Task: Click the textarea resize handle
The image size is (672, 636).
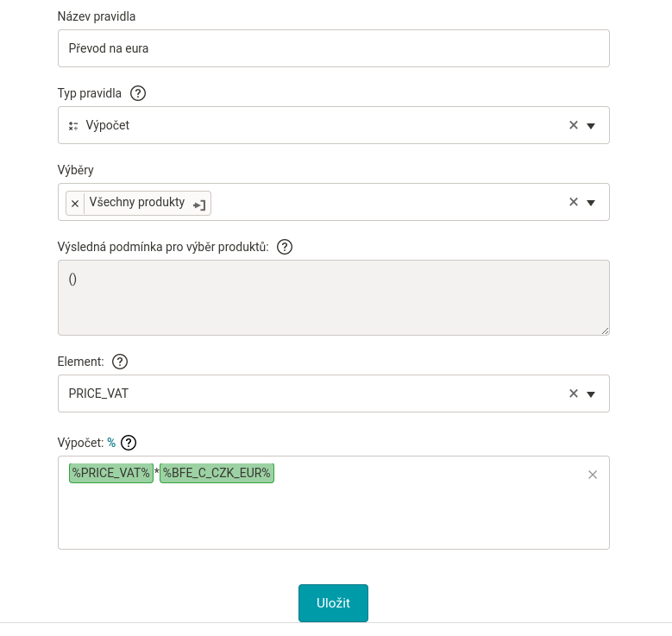Action: coord(605,331)
